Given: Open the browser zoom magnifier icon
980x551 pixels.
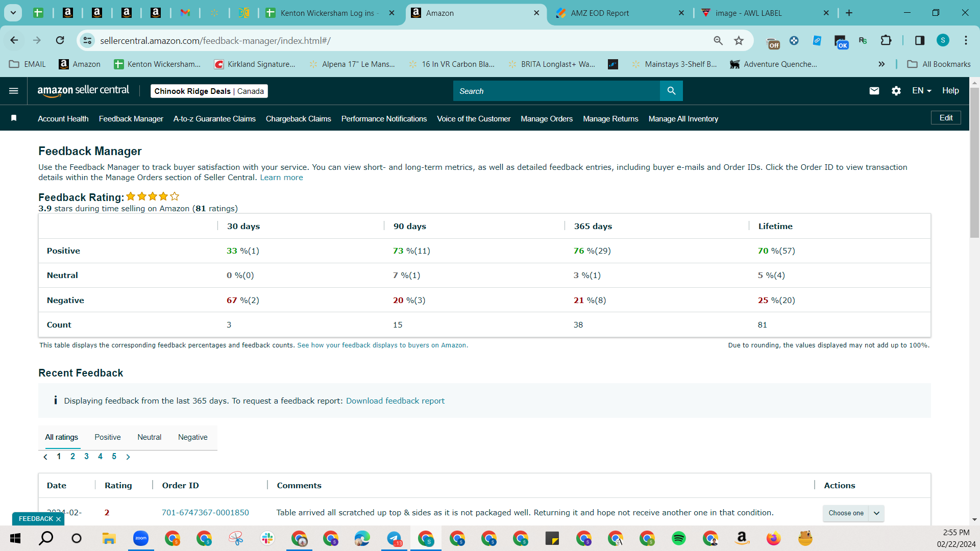Looking at the screenshot, I should (x=718, y=40).
